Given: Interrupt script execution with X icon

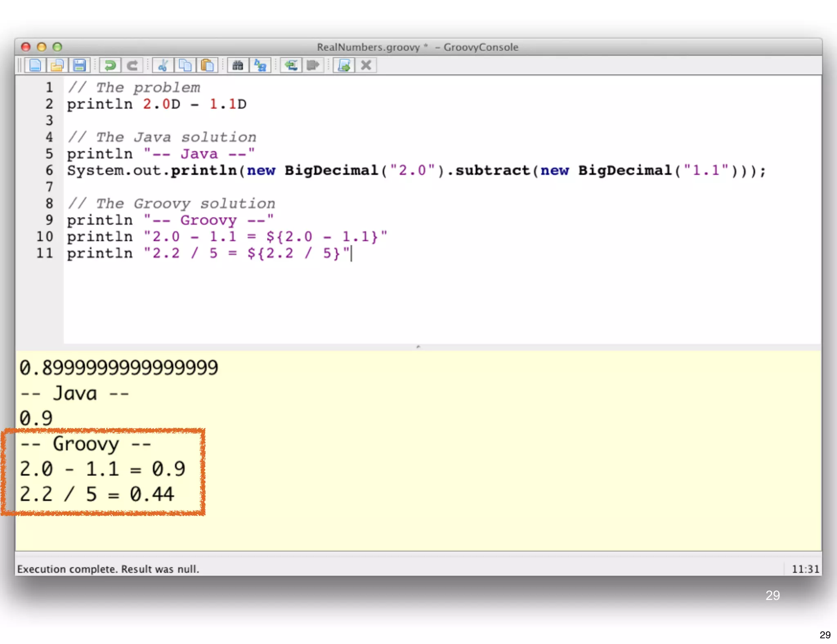Looking at the screenshot, I should [366, 65].
